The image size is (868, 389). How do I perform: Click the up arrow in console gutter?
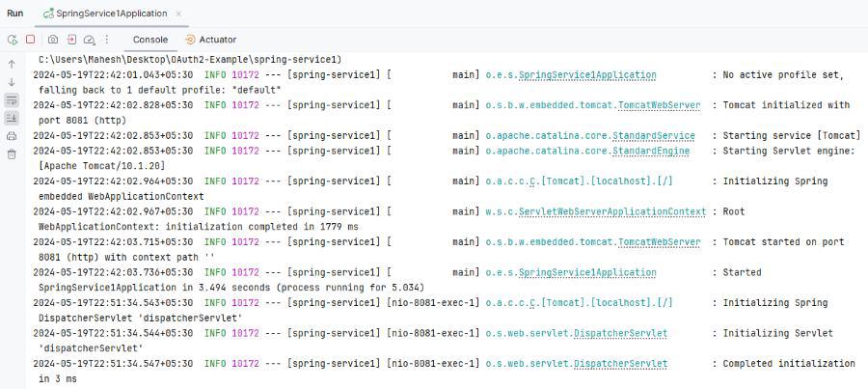12,64
